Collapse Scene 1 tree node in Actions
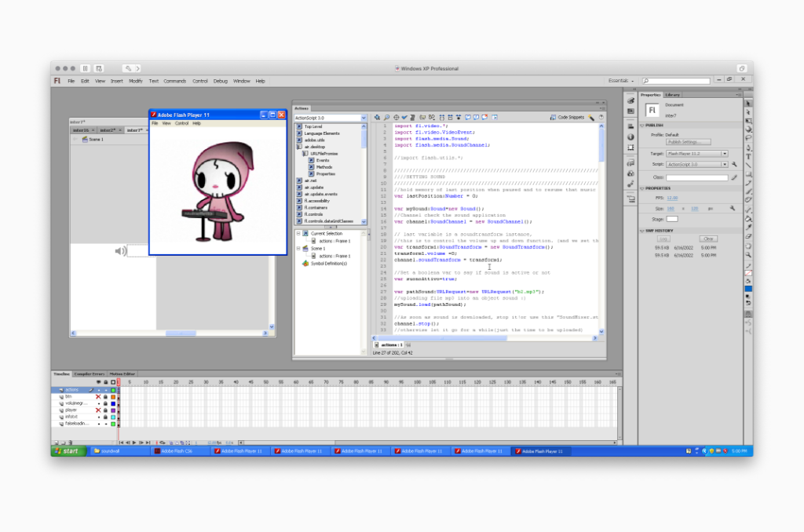 298,248
